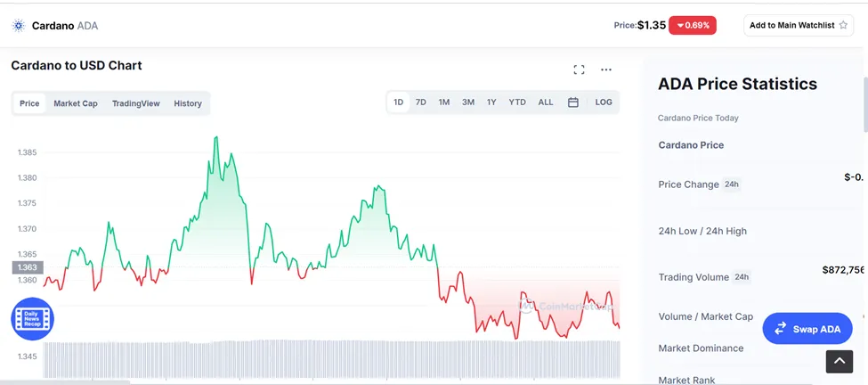The image size is (868, 385).
Task: Click the 1.370 y-axis label
Action: coord(25,229)
